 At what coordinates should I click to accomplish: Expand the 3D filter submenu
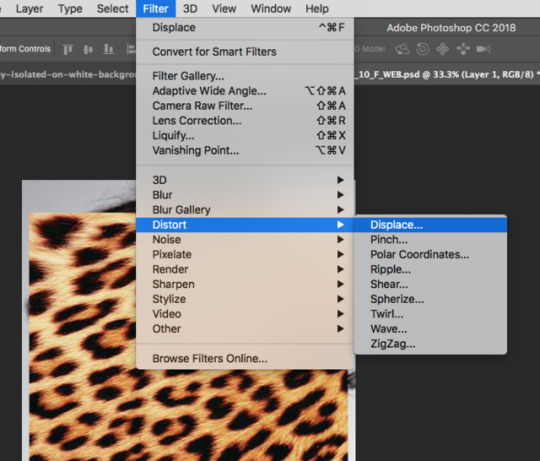[245, 180]
